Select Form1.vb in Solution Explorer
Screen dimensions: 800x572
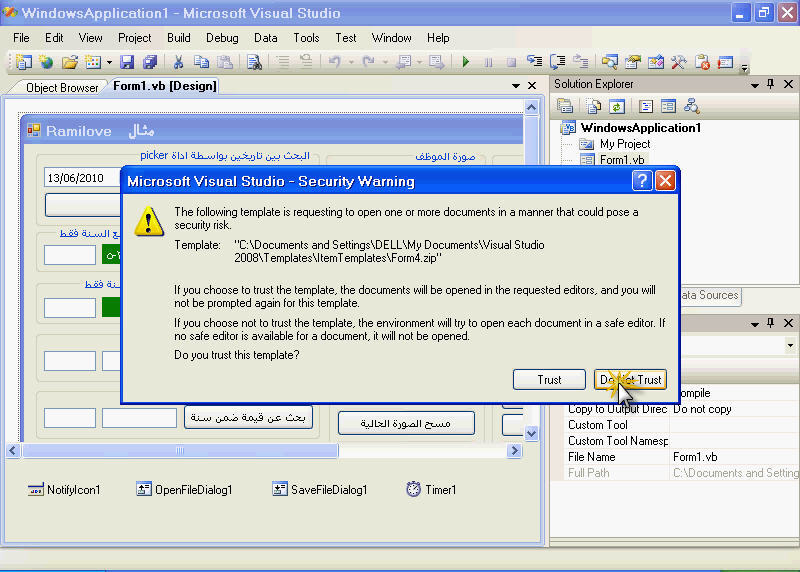[x=622, y=159]
